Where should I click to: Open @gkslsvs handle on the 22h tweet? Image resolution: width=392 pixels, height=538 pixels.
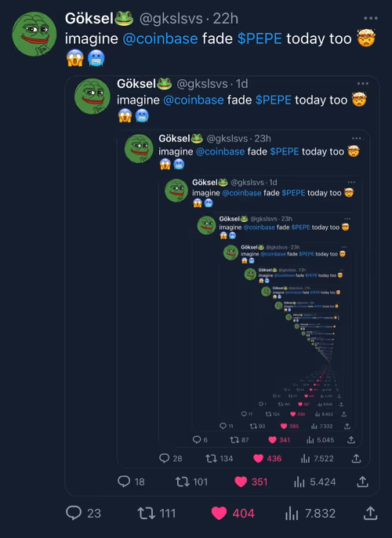point(171,19)
